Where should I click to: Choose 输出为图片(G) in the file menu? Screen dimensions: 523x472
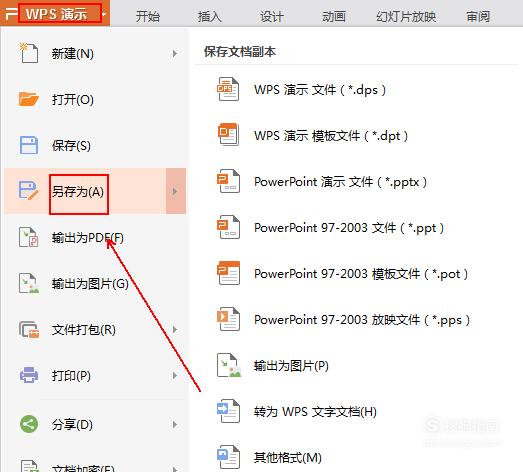90,284
